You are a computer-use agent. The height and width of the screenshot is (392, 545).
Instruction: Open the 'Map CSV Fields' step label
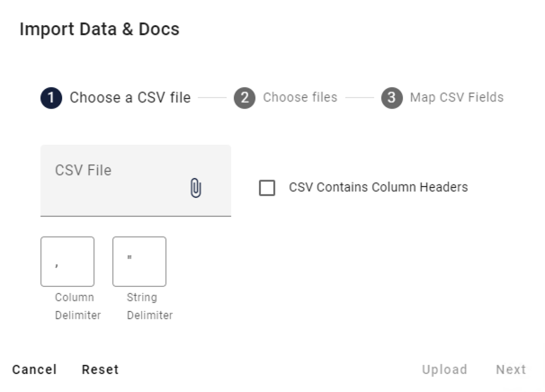pos(457,98)
